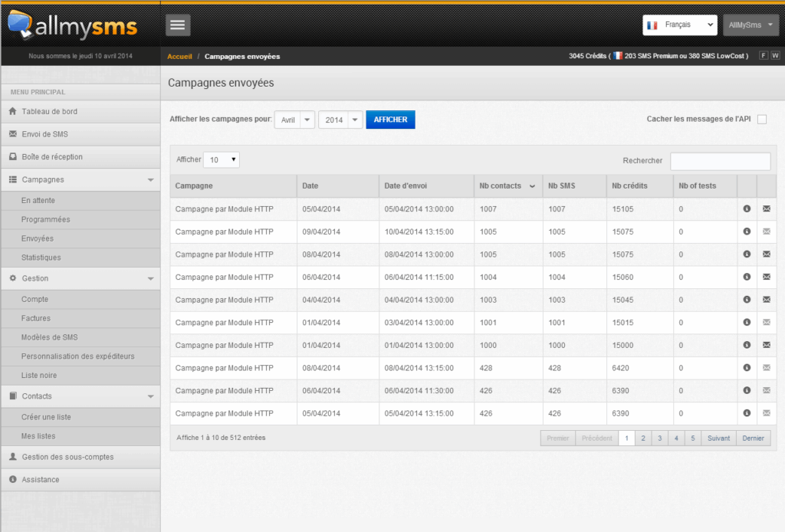The height and width of the screenshot is (532, 785).
Task: Open the Afficher 10 entries dropdown
Action: (x=222, y=159)
